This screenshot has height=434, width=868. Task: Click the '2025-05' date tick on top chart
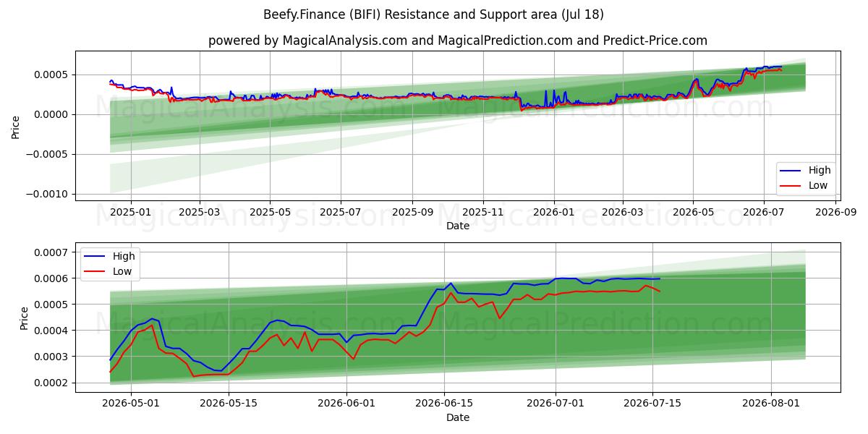coord(270,213)
